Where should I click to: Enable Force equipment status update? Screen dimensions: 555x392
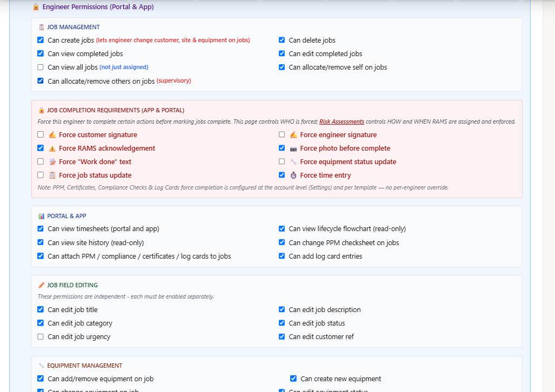click(x=282, y=161)
